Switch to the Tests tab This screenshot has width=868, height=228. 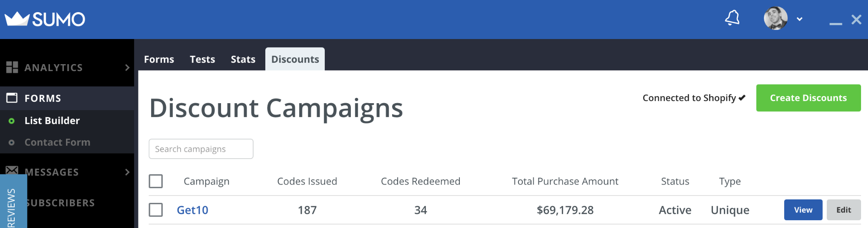pyautogui.click(x=202, y=59)
